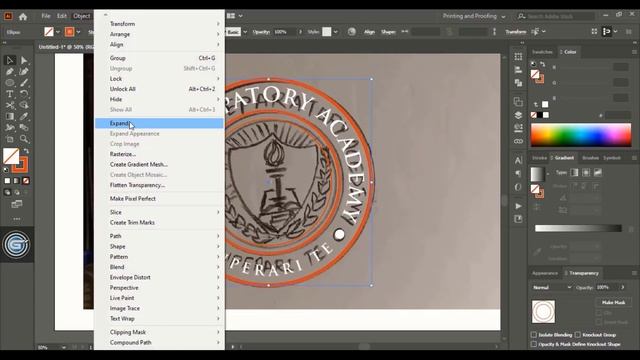Screen dimensions: 640x360
Task: Select linear gradient type icon
Action: click(574, 173)
